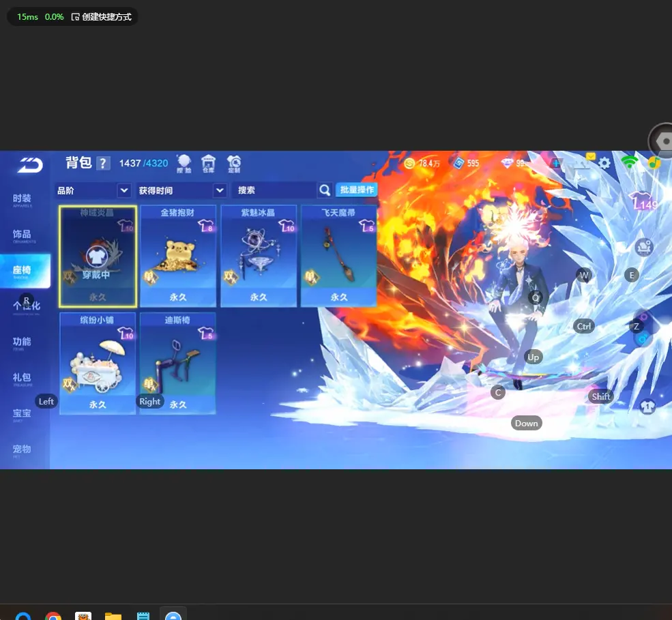This screenshot has height=620, width=672.
Task: Open the 个性化 personalization tab
Action: 26,306
